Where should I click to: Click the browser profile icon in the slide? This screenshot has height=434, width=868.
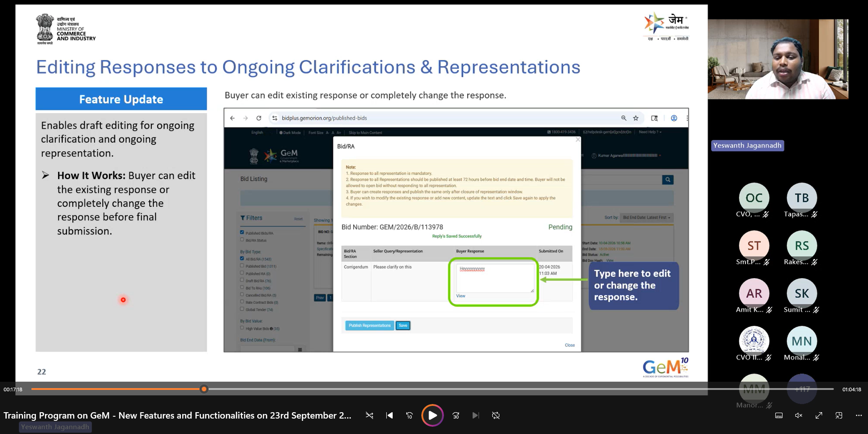tap(674, 118)
